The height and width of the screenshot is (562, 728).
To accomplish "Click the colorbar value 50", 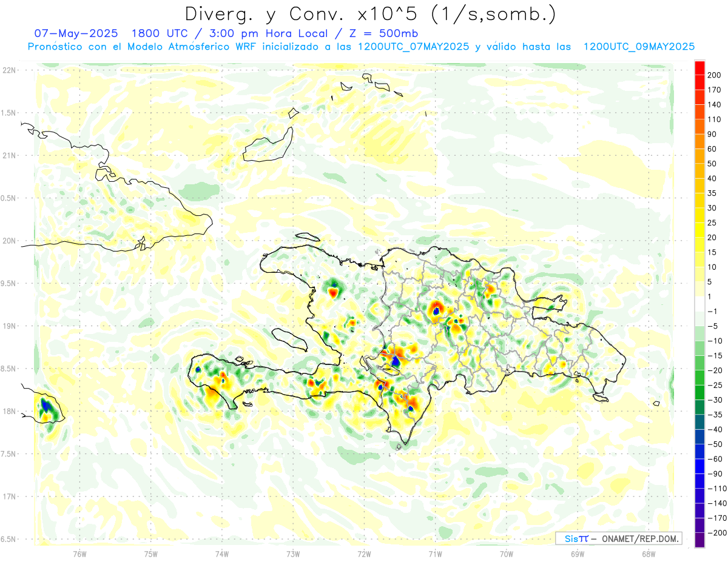I will 712,164.
